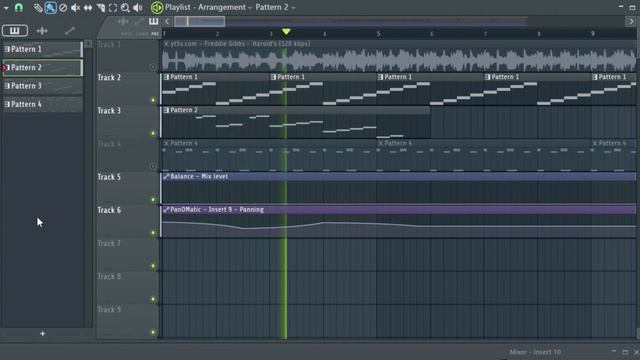Toggle the magnet snap tool
This screenshot has width=640, height=360.
tap(19, 7)
